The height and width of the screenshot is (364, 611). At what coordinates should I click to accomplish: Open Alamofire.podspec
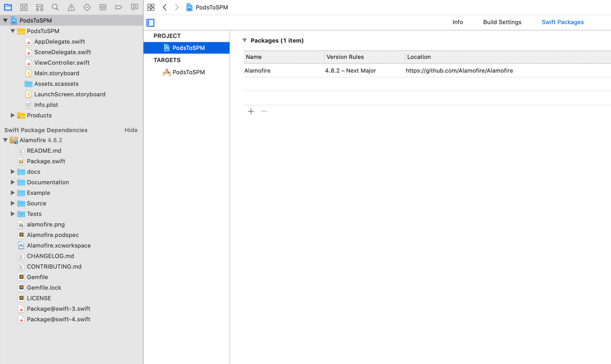[x=53, y=235]
